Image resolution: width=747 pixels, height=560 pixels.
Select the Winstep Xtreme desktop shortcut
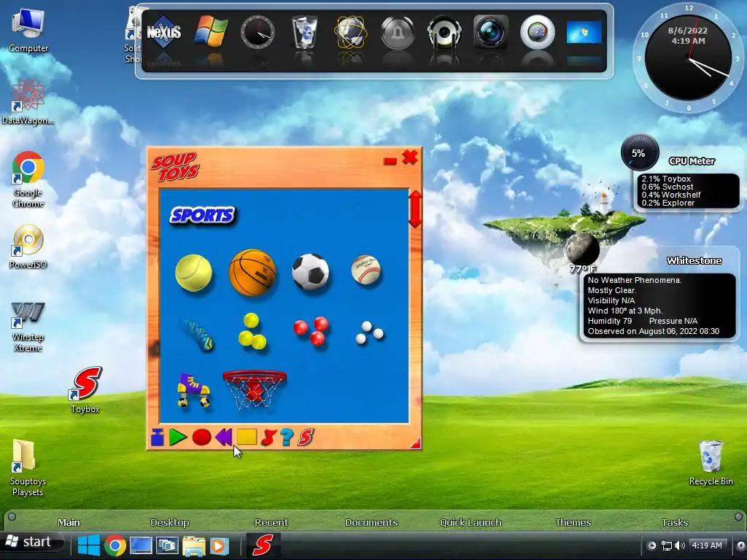pyautogui.click(x=28, y=327)
